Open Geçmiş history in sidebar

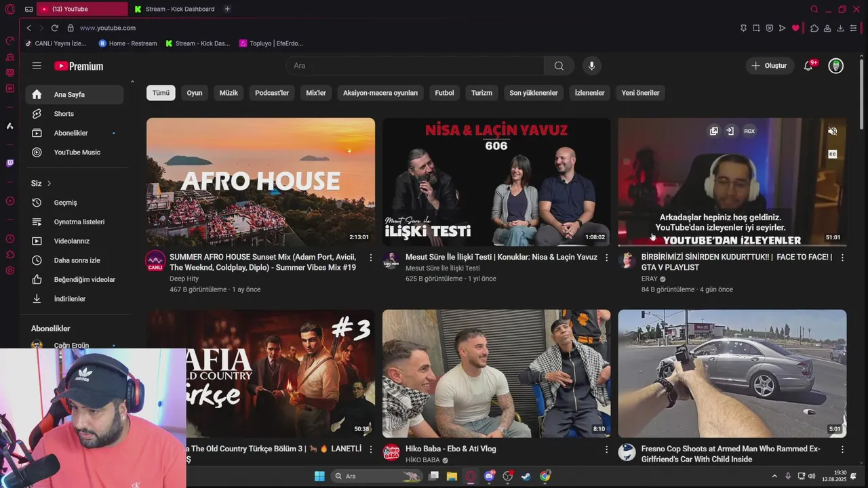pos(75,203)
